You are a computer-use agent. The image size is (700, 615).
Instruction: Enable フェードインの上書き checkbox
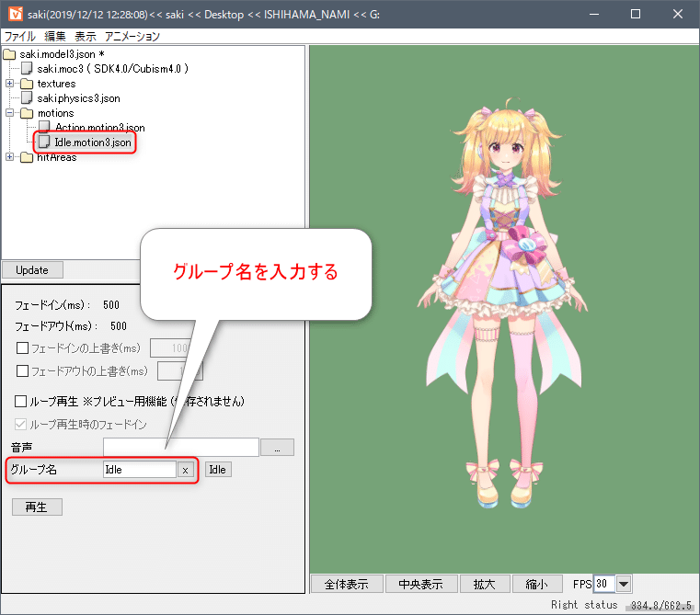pos(22,348)
